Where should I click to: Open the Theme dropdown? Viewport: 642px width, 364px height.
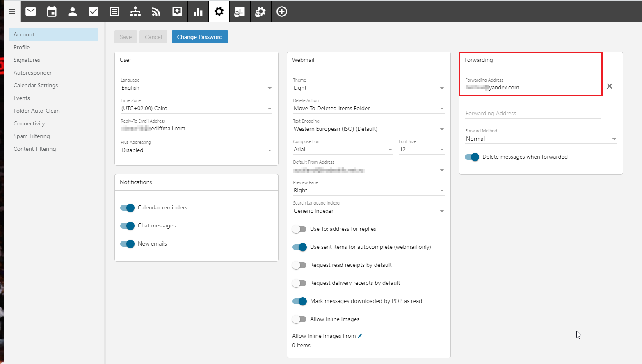coord(368,88)
